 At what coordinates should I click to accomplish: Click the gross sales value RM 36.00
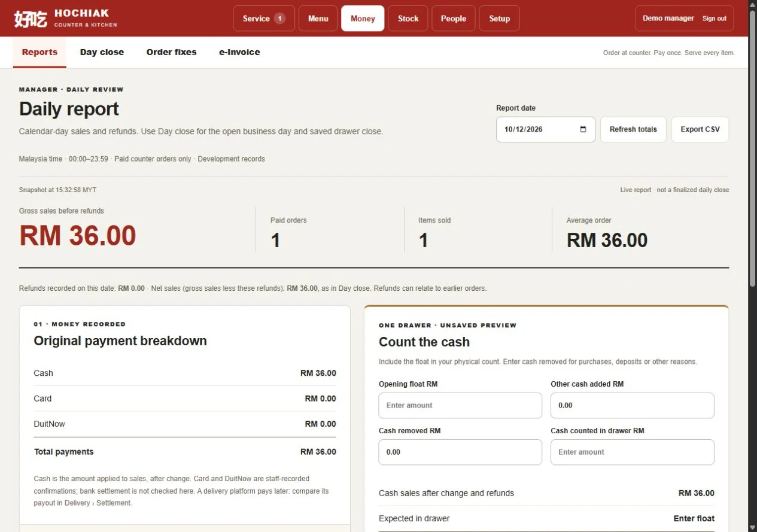(78, 235)
